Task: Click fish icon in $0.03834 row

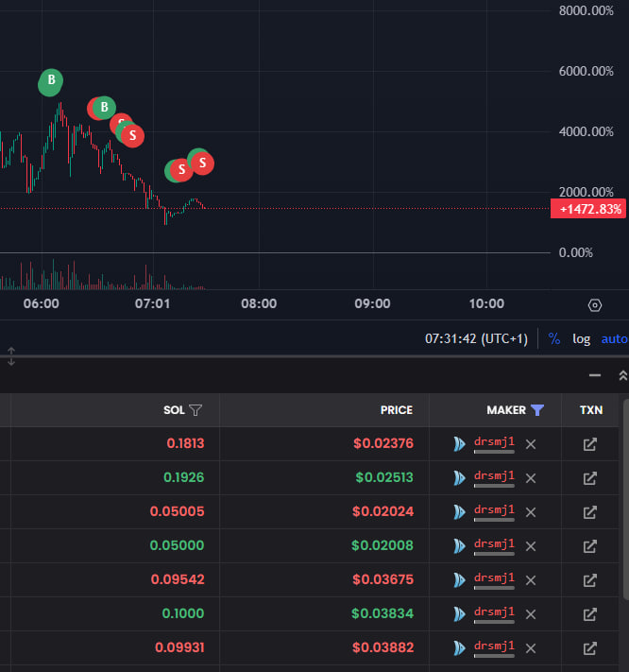Action: [x=459, y=614]
